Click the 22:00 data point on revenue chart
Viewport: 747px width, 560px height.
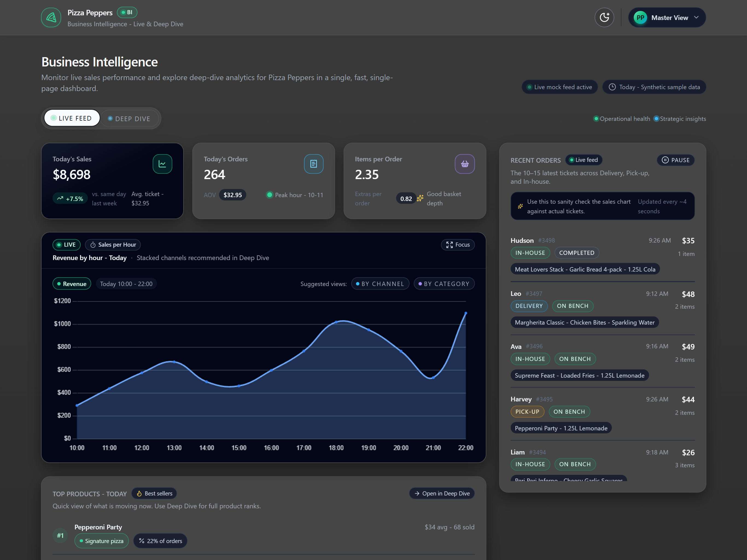[466, 313]
